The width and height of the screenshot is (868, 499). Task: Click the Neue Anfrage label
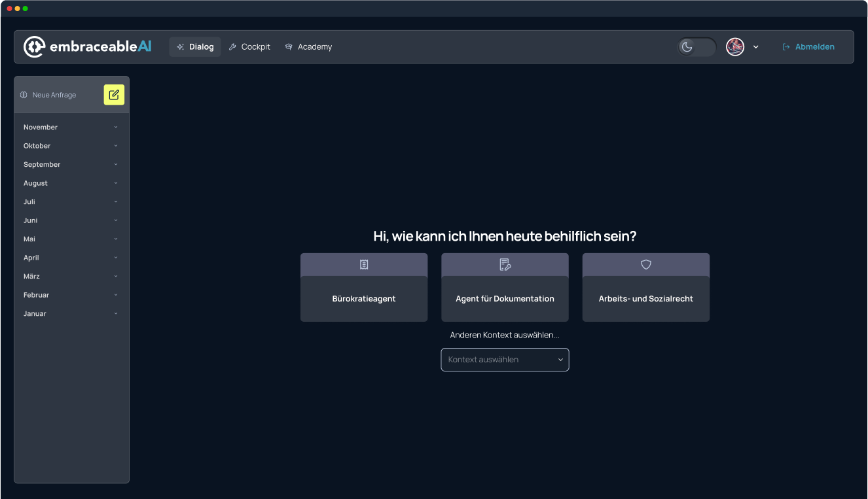(54, 95)
